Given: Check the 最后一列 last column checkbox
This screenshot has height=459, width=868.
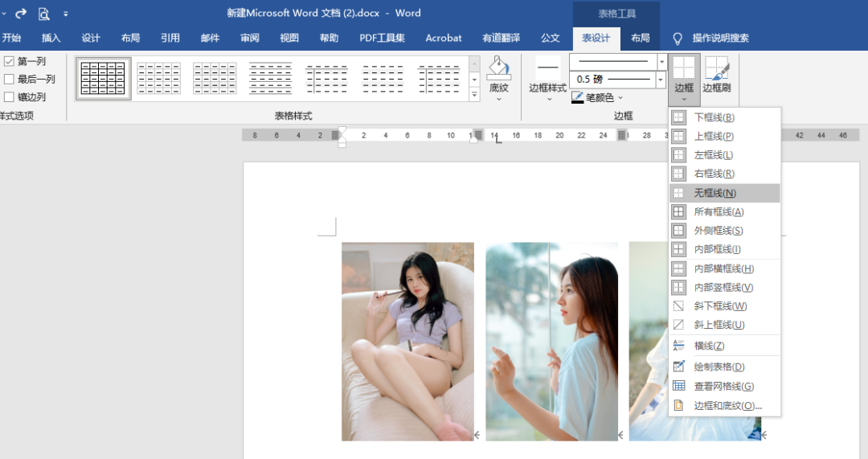Looking at the screenshot, I should (9, 79).
